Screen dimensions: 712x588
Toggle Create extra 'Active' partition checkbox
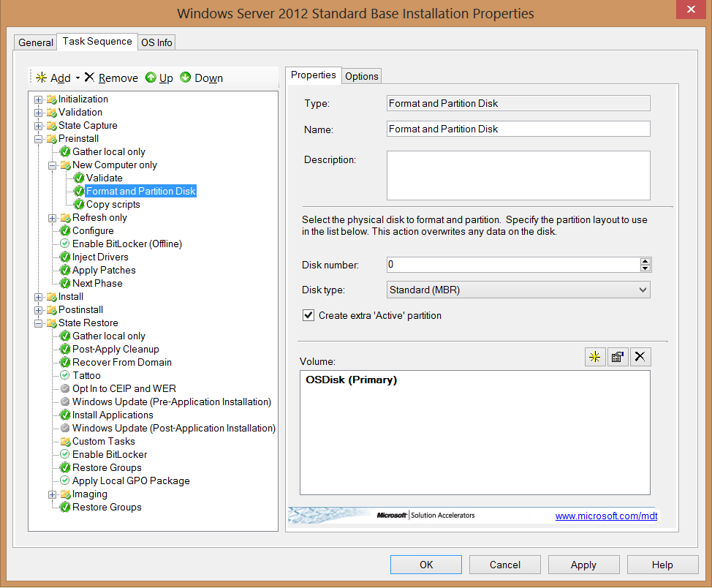coord(308,315)
